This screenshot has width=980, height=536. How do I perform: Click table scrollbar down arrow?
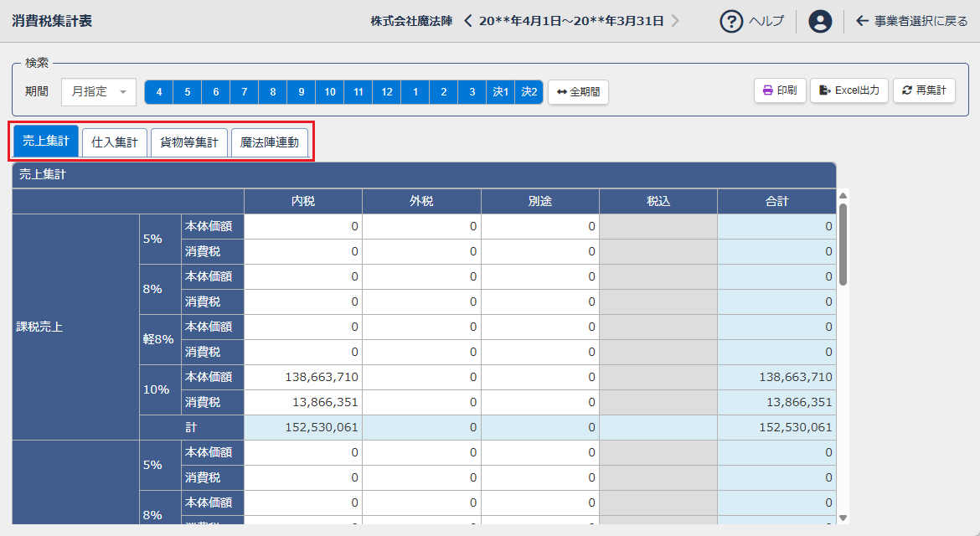tap(843, 518)
